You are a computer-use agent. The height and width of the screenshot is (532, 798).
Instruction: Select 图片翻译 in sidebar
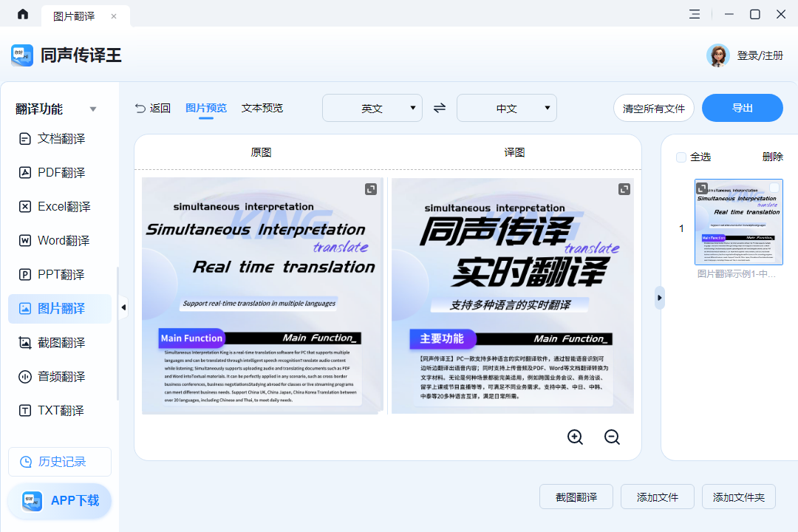click(60, 309)
